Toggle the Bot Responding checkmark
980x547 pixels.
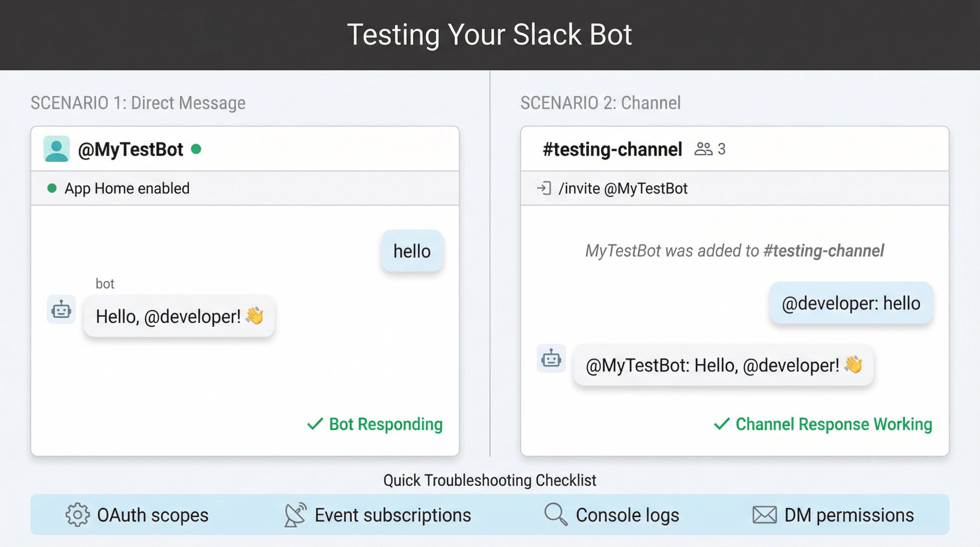pos(314,424)
